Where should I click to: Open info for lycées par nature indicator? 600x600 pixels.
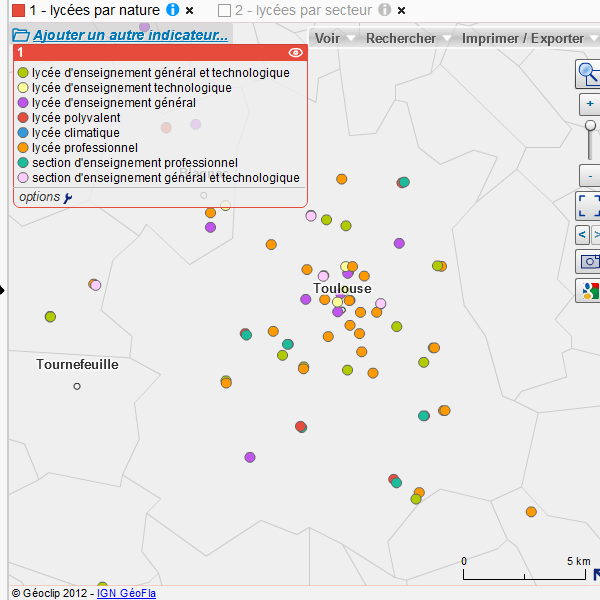click(173, 10)
